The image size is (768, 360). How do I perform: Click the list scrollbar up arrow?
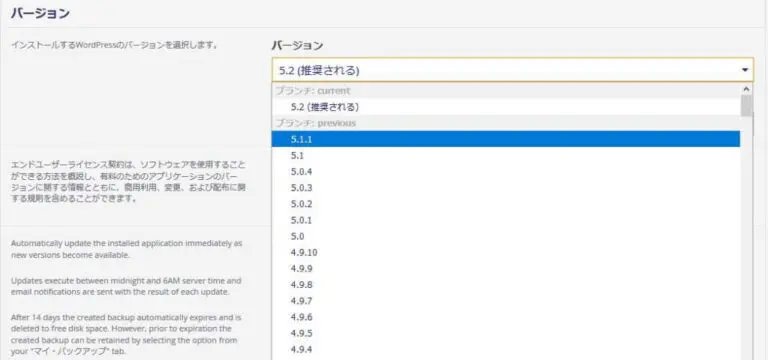[746, 89]
